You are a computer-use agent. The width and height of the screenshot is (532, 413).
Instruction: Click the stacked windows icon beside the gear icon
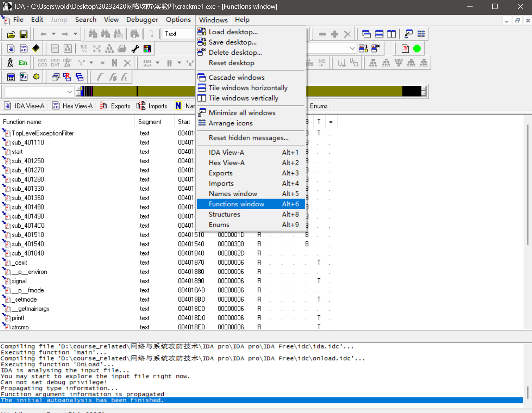point(55,77)
